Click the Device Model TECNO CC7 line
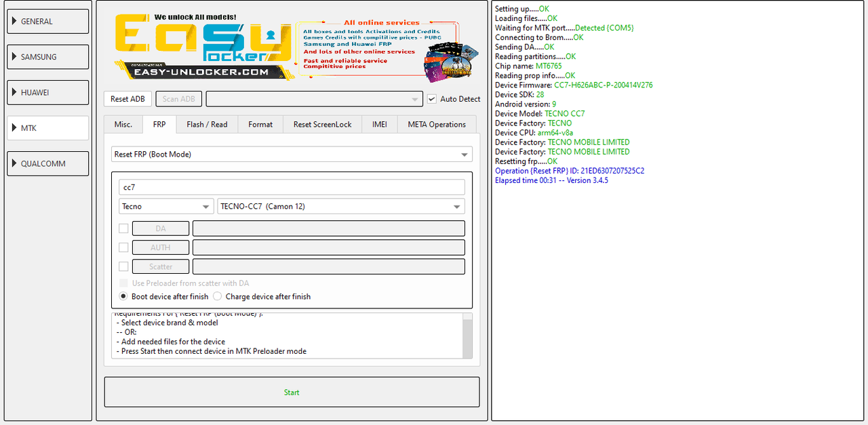 point(540,114)
